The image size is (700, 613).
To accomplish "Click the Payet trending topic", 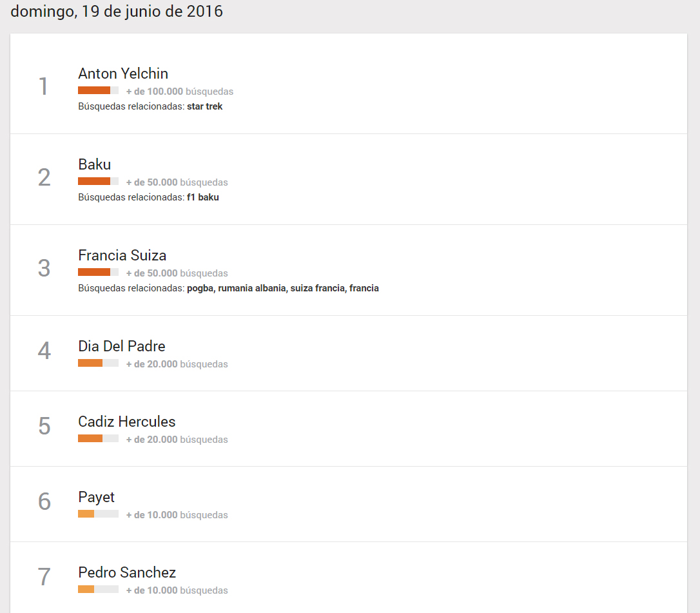I will (96, 497).
